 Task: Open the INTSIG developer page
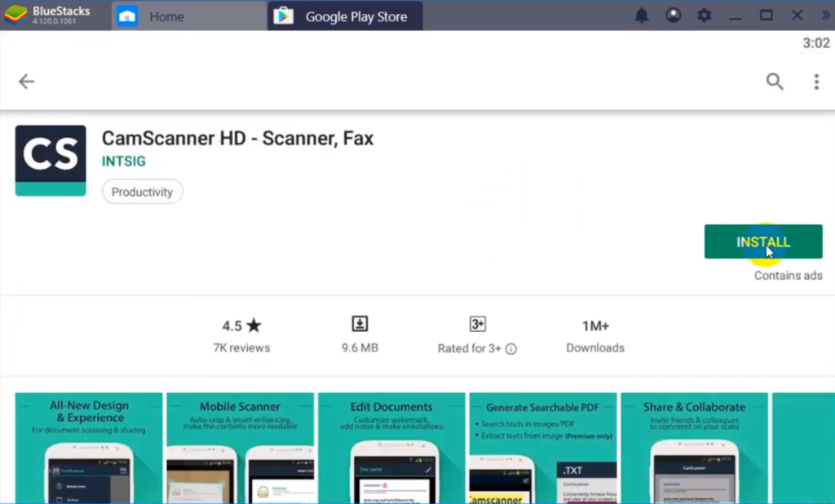(124, 161)
